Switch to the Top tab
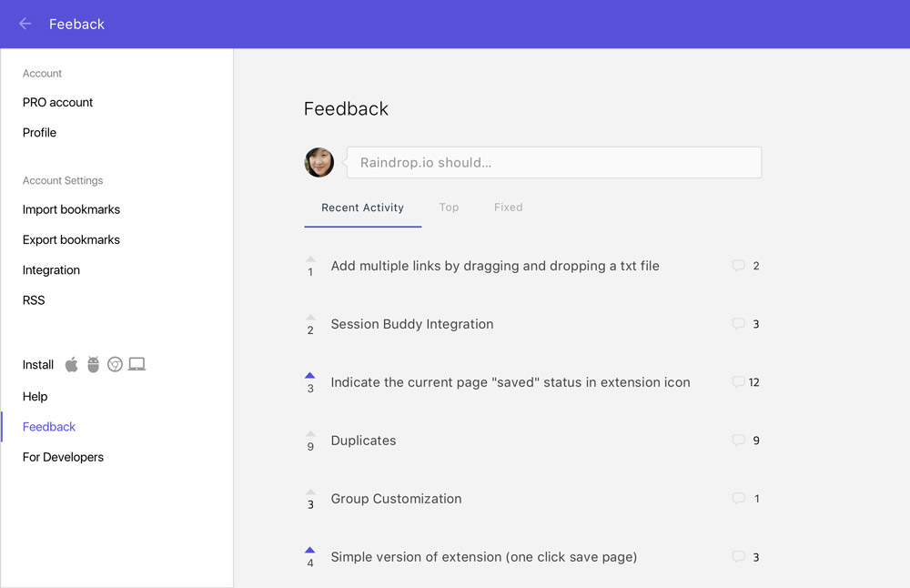 coord(449,208)
